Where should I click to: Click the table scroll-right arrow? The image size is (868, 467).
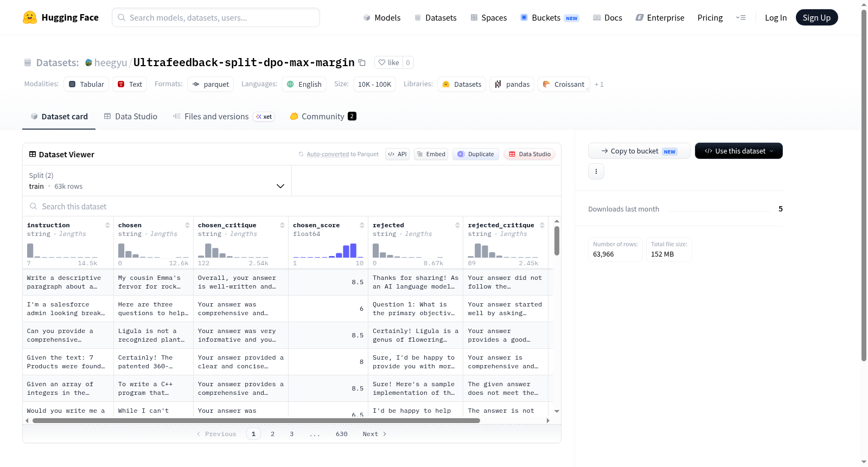point(548,420)
